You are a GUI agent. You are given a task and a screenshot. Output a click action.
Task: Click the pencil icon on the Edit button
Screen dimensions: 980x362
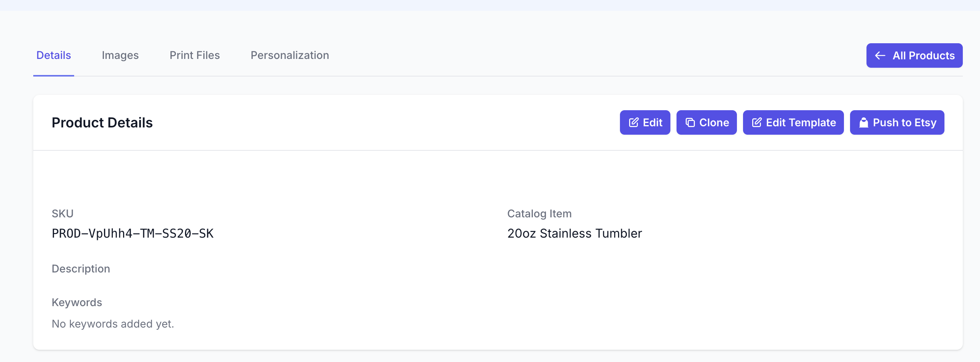(x=634, y=122)
